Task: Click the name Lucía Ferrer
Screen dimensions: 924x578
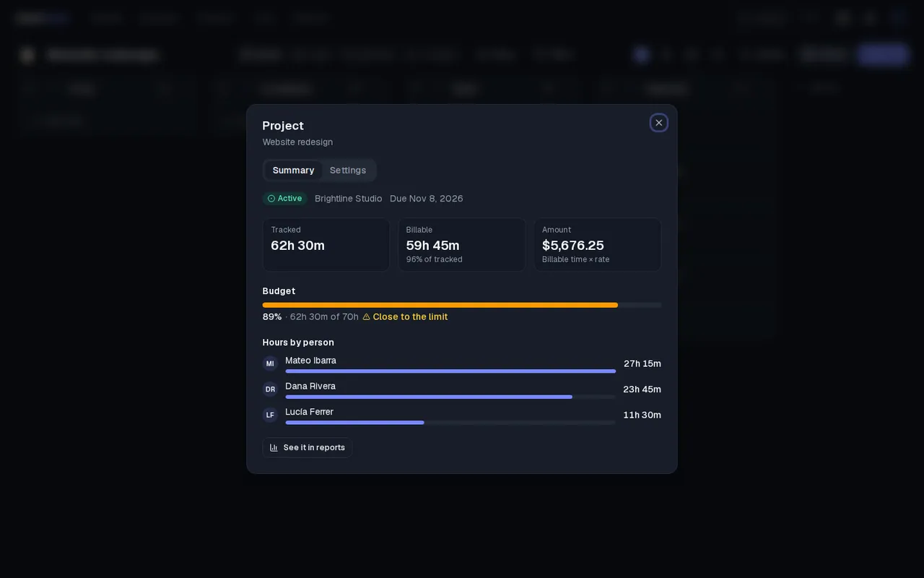Action: (x=309, y=412)
